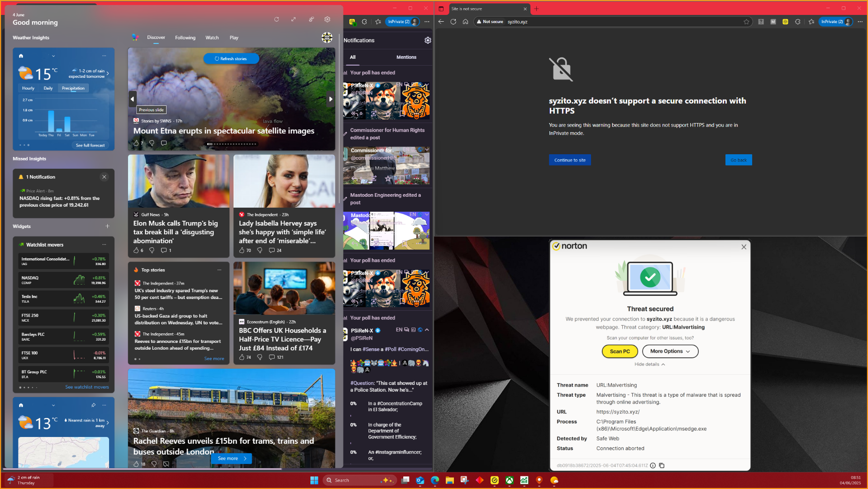Viewport: 868px width, 489px height.
Task: Open the Watch tab
Action: coord(212,38)
